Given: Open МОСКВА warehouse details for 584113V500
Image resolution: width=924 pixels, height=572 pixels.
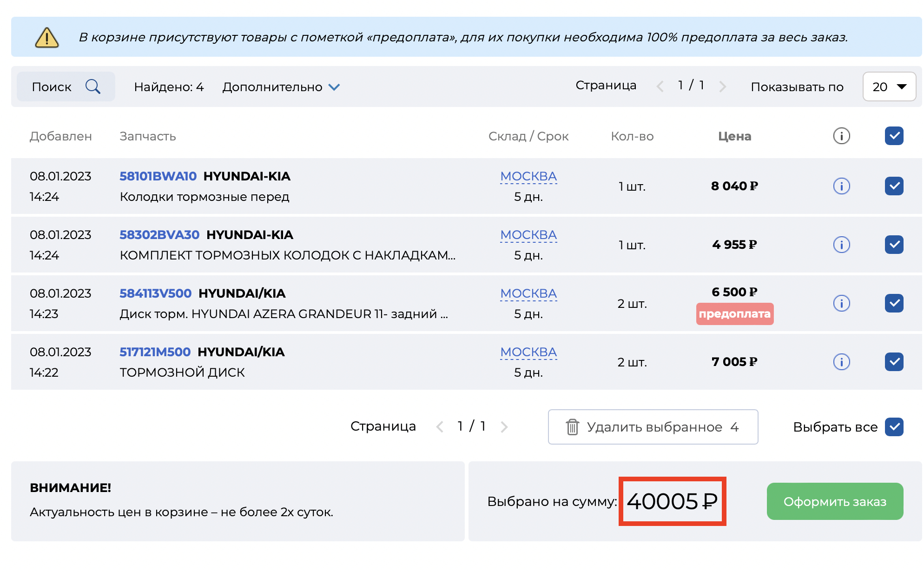Looking at the screenshot, I should (528, 293).
